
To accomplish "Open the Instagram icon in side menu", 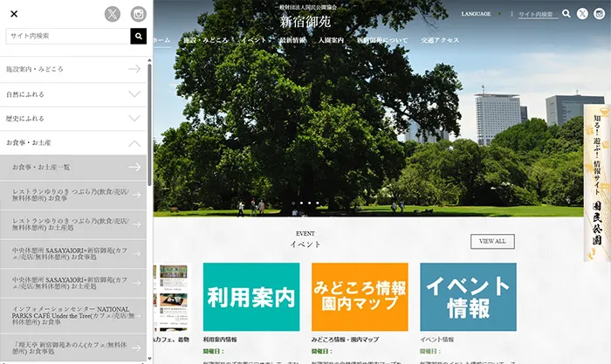I will [138, 14].
